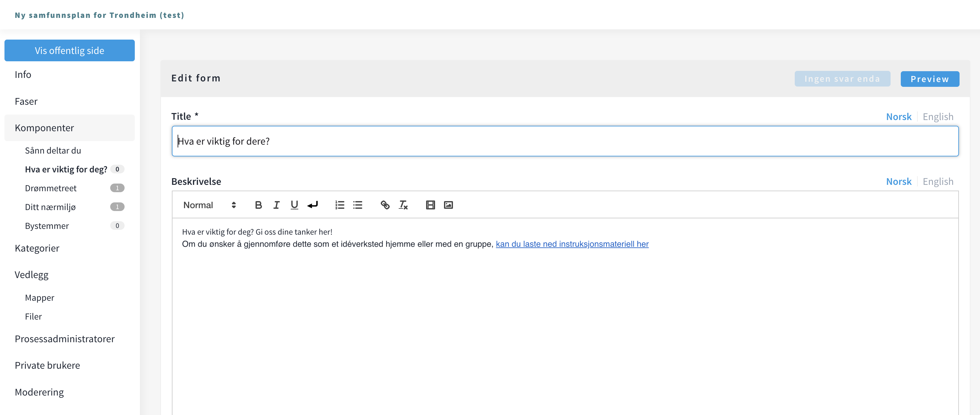The height and width of the screenshot is (415, 980).
Task: Click into the Title input field
Action: 565,141
